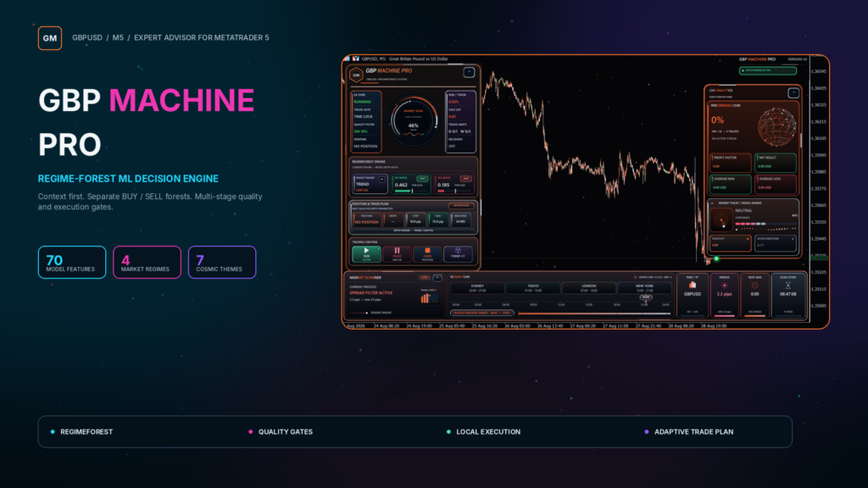The height and width of the screenshot is (488, 868).
Task: Click the market regime icon beside TREND
Action: pos(381,180)
